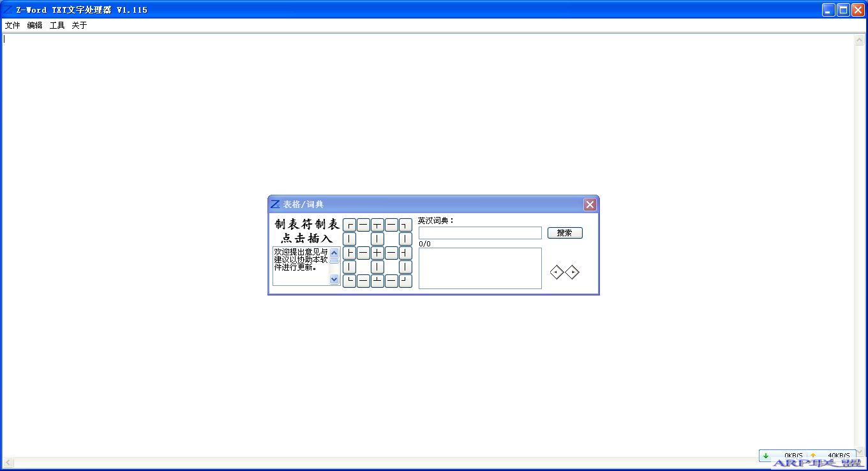
Task: Open the 编辑 menu
Action: tap(33, 25)
